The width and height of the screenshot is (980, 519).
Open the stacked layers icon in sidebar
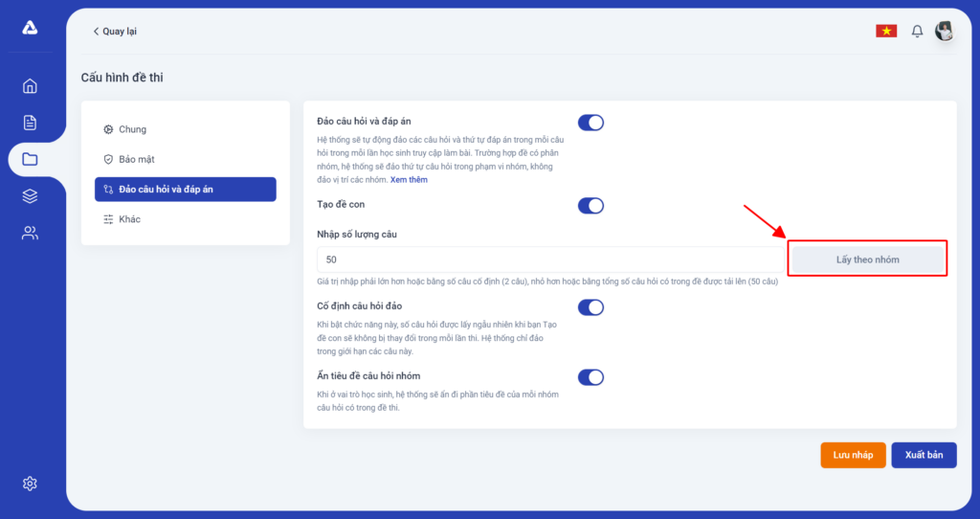[30, 196]
